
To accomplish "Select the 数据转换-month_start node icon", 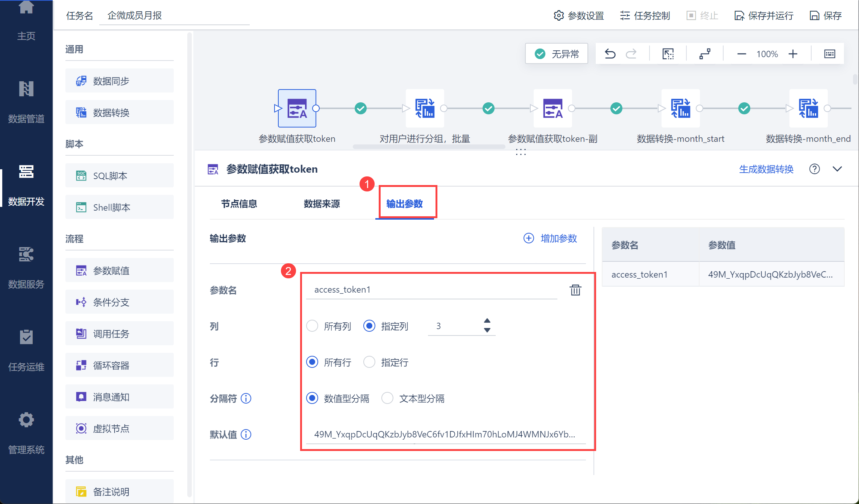I will [x=680, y=108].
